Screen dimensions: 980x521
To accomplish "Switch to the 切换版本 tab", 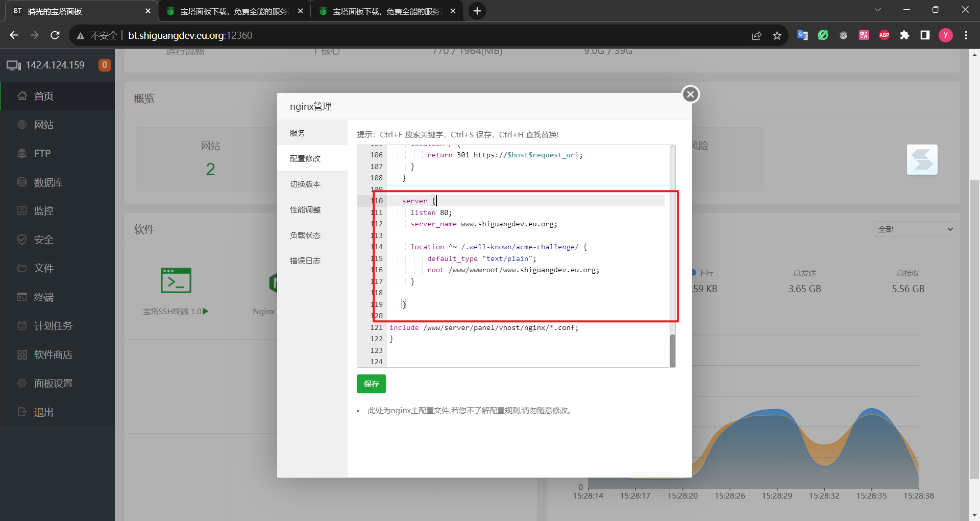I will coord(312,184).
